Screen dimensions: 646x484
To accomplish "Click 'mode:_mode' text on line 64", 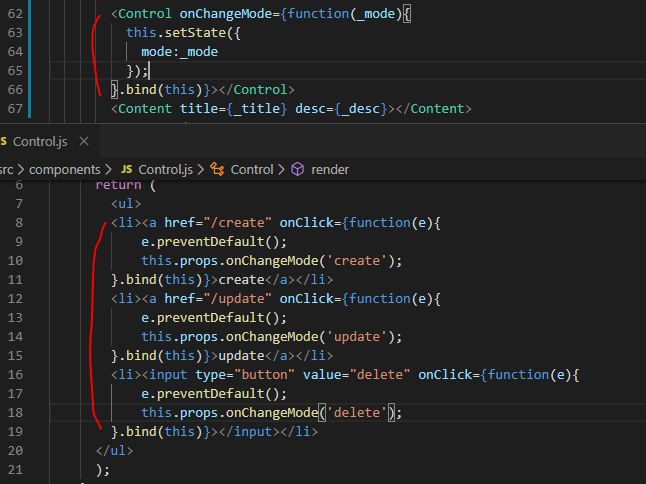I will click(x=179, y=51).
